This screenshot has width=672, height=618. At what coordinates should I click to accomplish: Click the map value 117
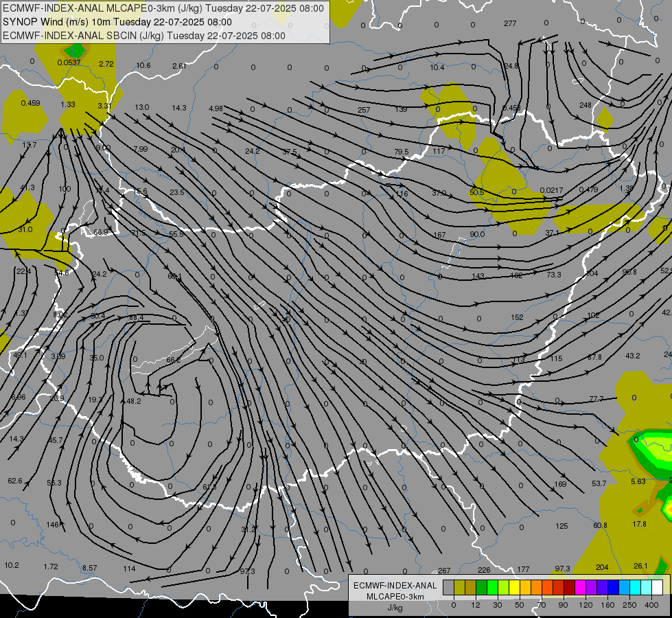(x=439, y=151)
